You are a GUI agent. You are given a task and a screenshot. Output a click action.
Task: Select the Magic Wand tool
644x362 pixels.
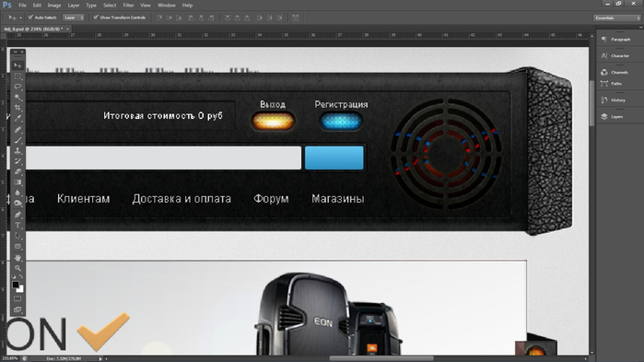coord(18,98)
